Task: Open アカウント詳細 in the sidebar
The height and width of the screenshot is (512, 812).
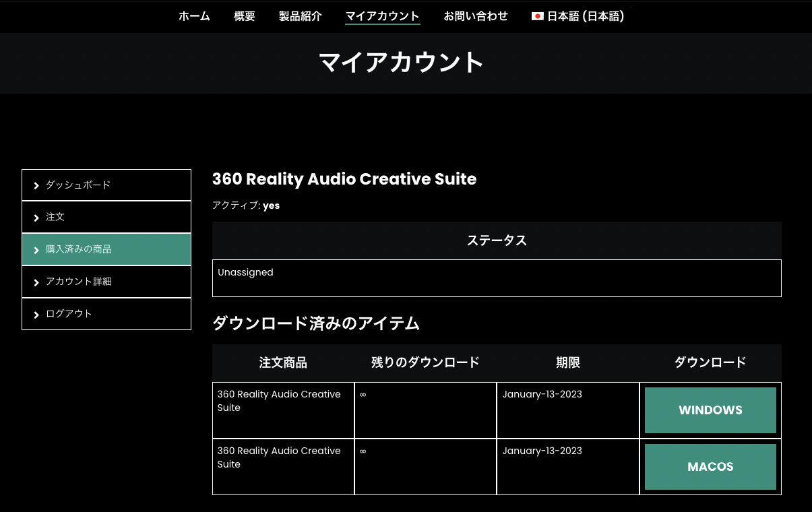Action: click(106, 282)
